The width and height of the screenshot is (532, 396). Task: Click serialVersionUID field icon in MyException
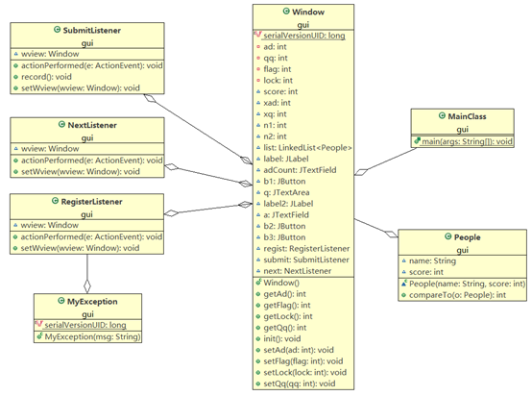[38, 324]
